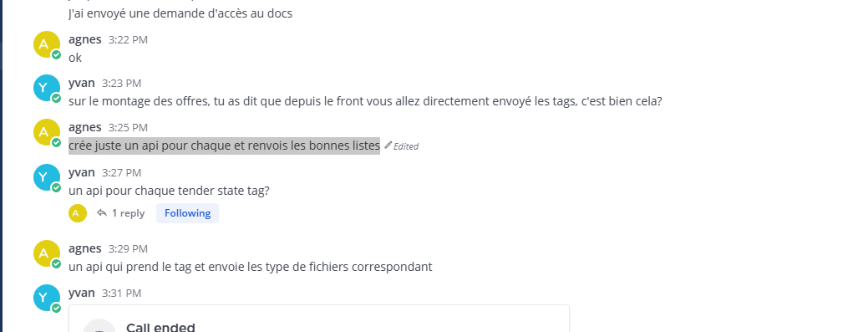Open the 1 reply thread link
The width and height of the screenshot is (868, 332).
pyautogui.click(x=128, y=213)
